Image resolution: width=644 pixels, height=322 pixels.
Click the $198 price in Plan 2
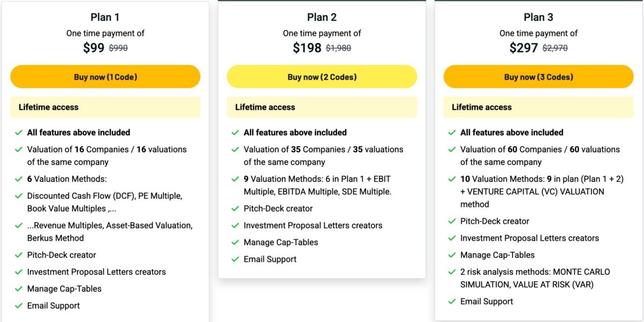tap(307, 48)
